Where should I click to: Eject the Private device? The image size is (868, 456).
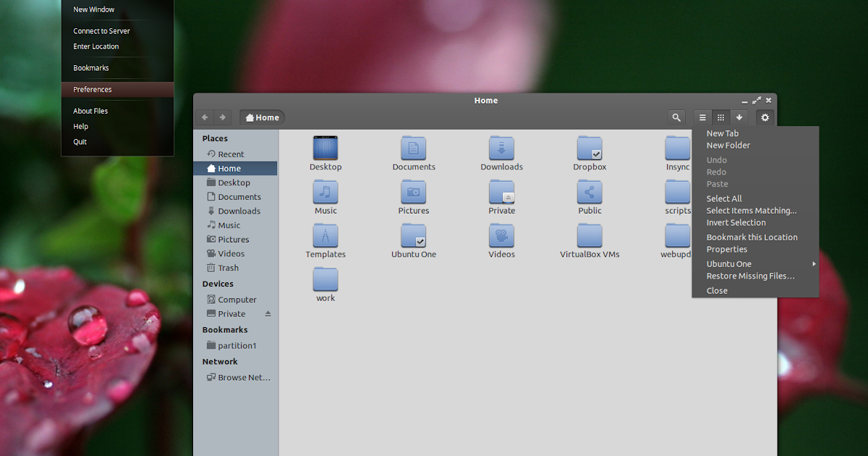coord(268,314)
